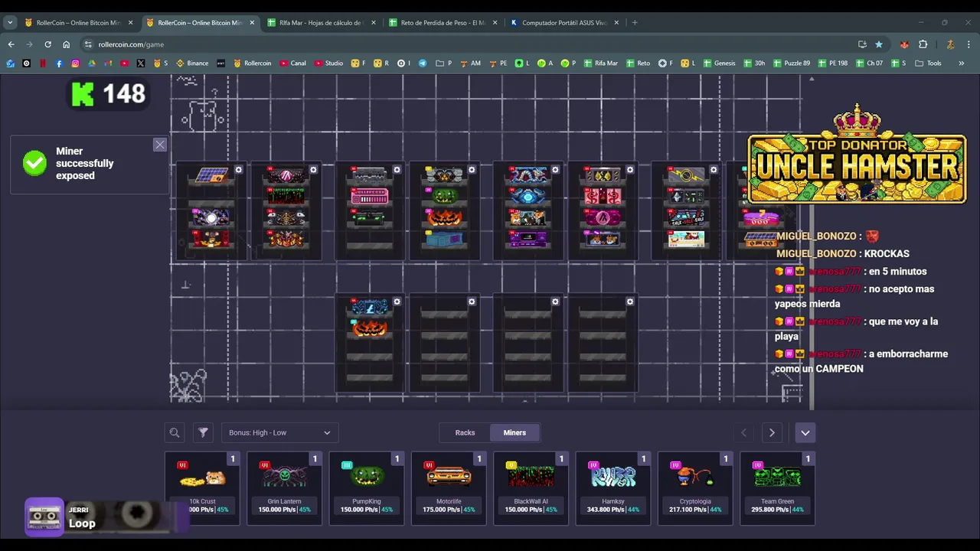Open the Telegram bookmark icon
This screenshot has height=551, width=980.
pyautogui.click(x=423, y=64)
